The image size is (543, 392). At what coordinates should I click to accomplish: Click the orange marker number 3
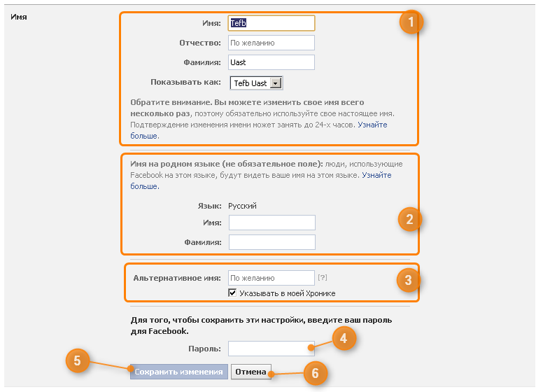[408, 281]
